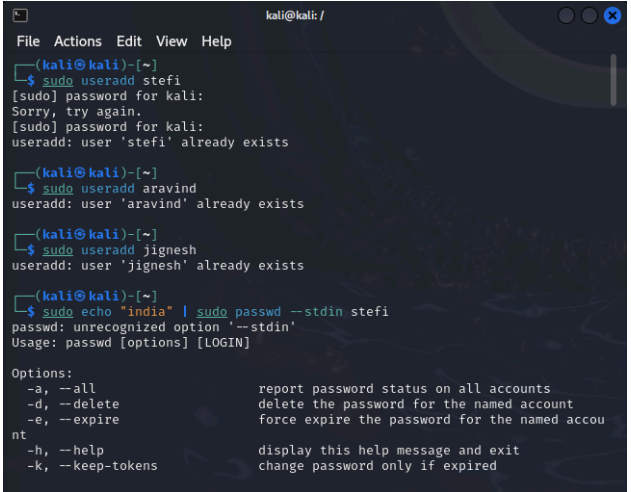Image resolution: width=631 pixels, height=492 pixels.
Task: Open the Actions menu
Action: click(x=78, y=41)
